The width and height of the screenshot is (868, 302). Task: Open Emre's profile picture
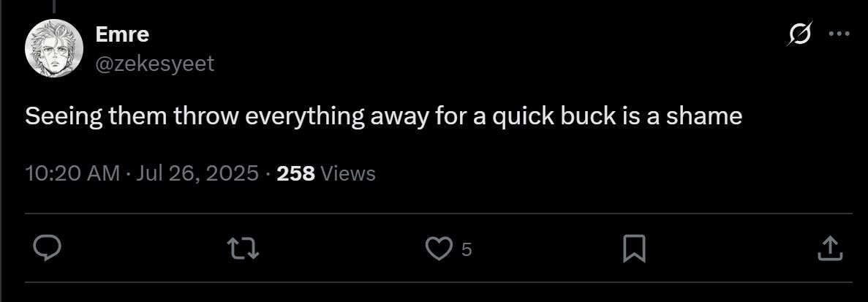click(55, 48)
